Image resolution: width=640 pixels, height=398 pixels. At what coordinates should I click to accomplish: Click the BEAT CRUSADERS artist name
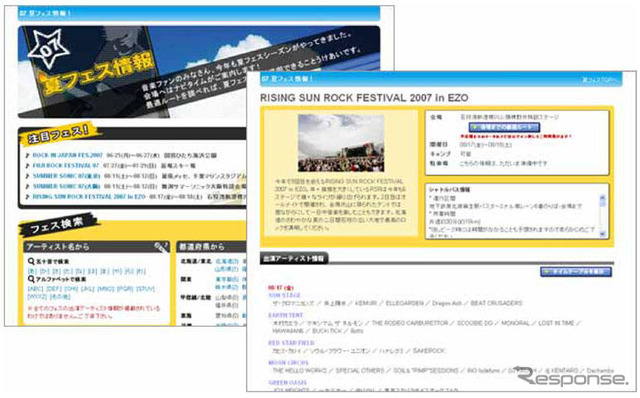(496, 303)
